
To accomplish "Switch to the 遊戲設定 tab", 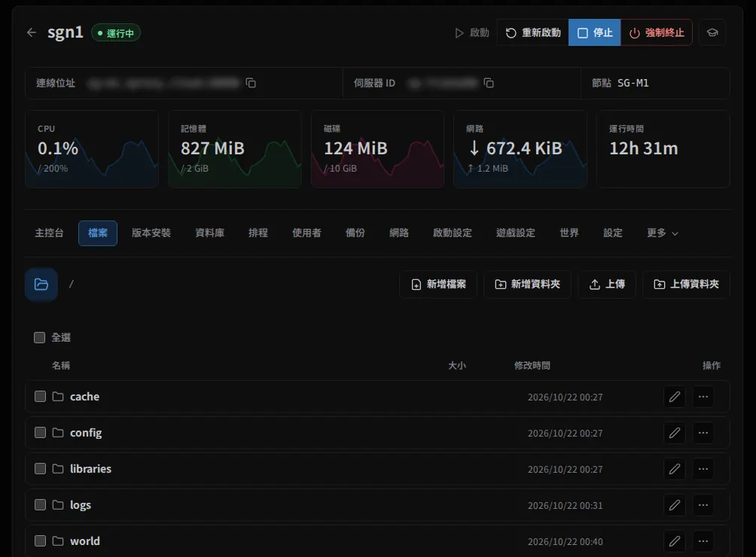I will click(515, 233).
